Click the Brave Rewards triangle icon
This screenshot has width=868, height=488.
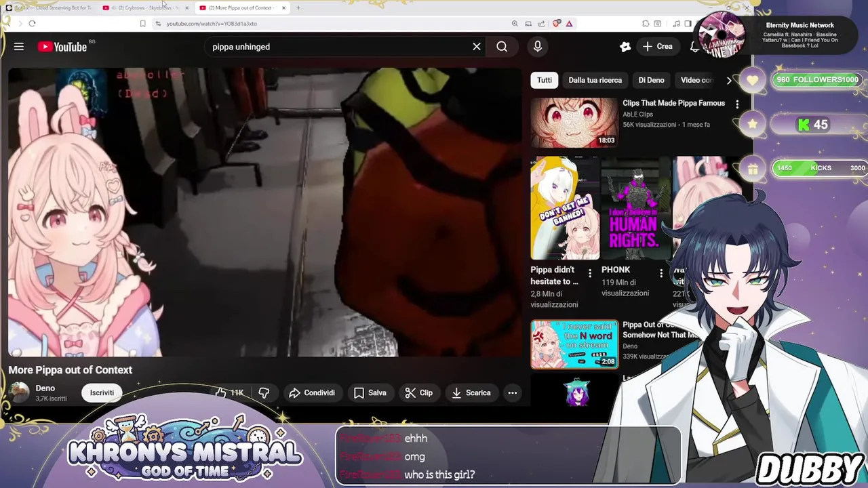click(x=570, y=24)
